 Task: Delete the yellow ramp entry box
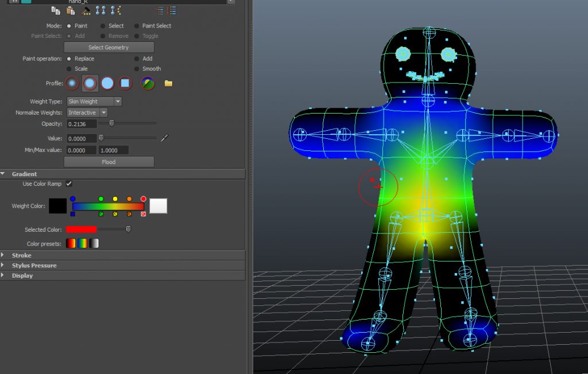point(115,214)
